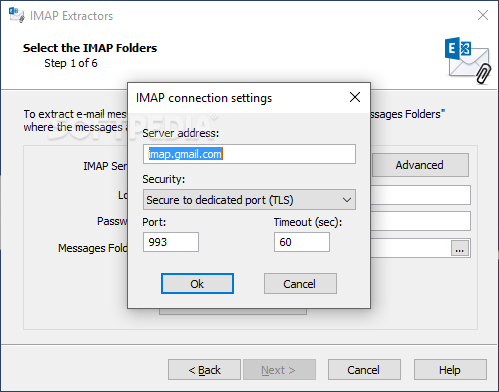Click the button partly hidden below the dialog
The height and width of the screenshot is (392, 499).
click(233, 312)
